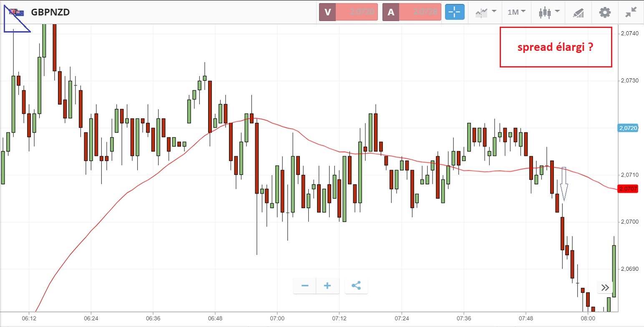Click the GBPNZD symbol name
Screen dimensions: 644x327
tap(50, 12)
